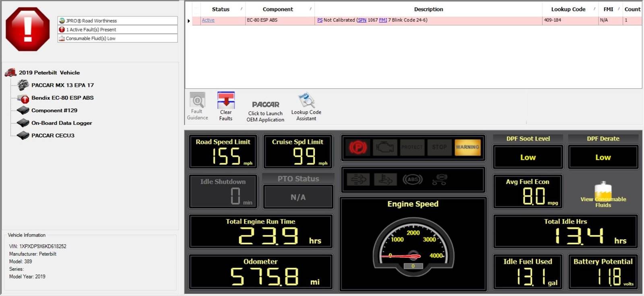
Task: Click the ABS indicator lamp
Action: [413, 180]
